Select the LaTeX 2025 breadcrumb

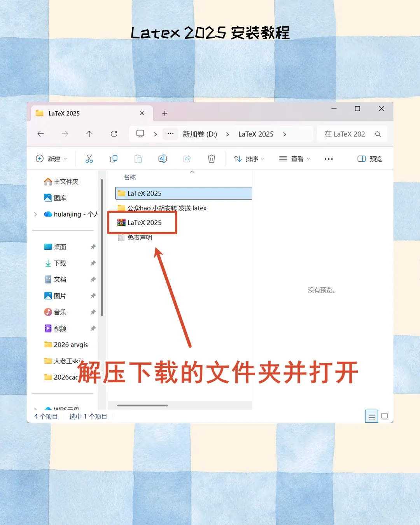(x=256, y=134)
